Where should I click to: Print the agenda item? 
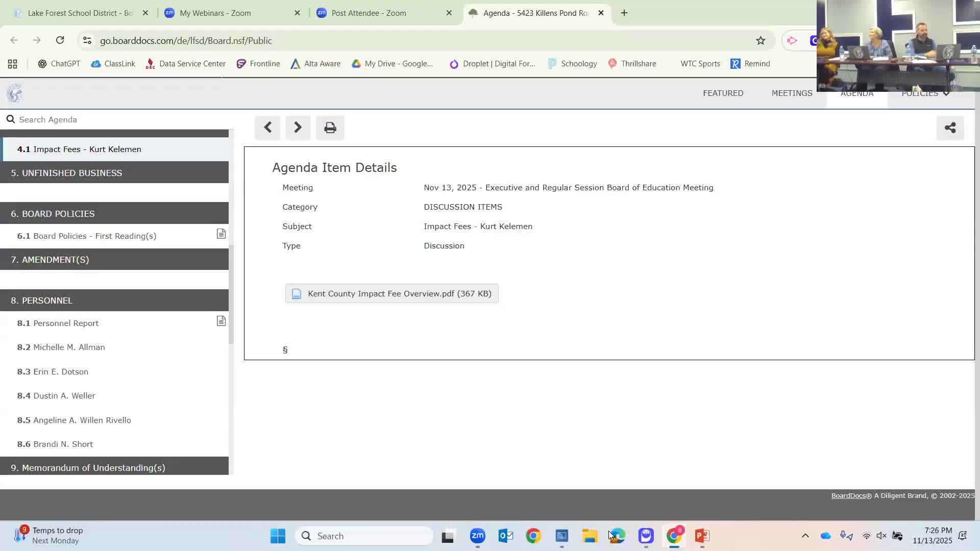pos(330,128)
